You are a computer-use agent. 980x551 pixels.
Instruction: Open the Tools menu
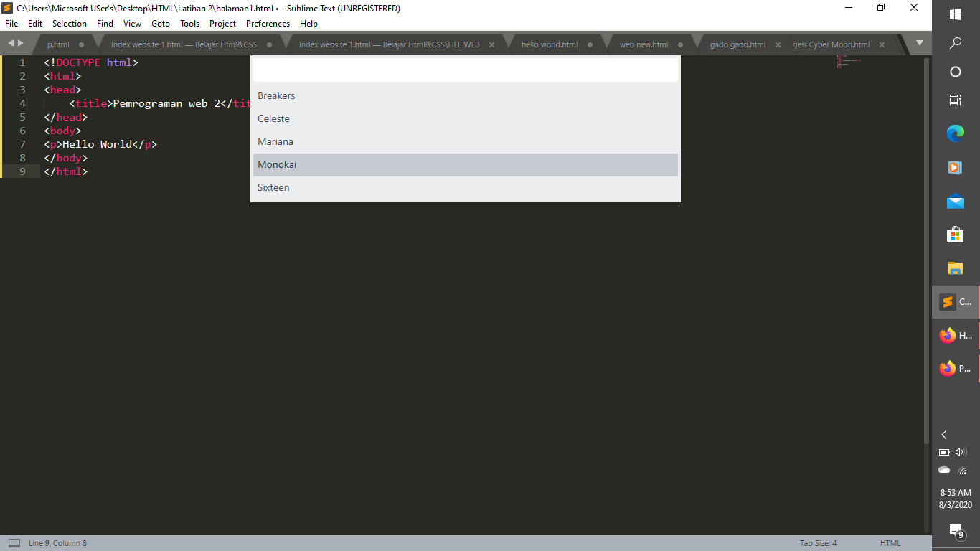click(190, 24)
